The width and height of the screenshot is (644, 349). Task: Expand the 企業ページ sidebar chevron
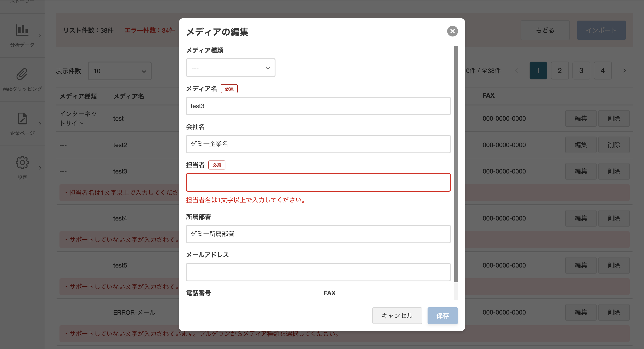(40, 124)
